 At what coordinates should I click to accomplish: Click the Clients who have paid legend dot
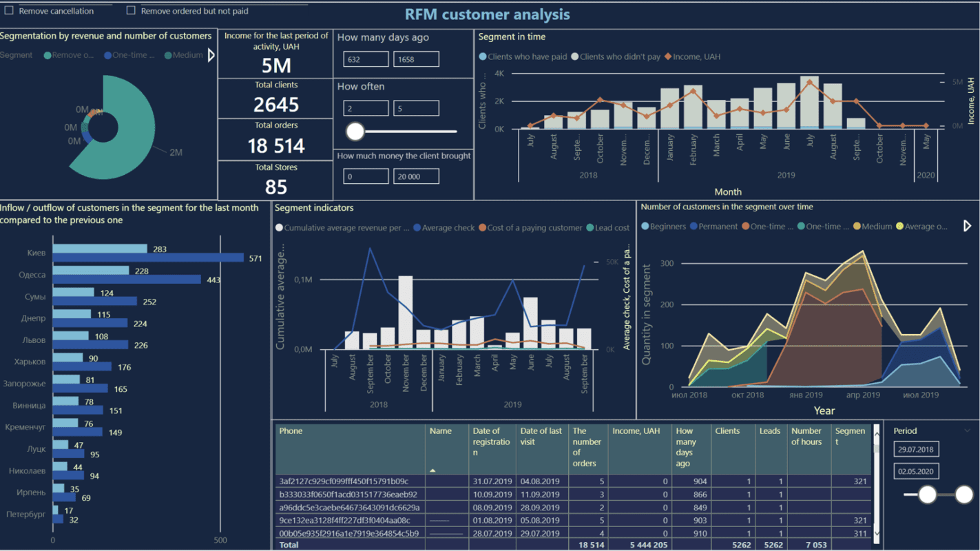coord(483,56)
